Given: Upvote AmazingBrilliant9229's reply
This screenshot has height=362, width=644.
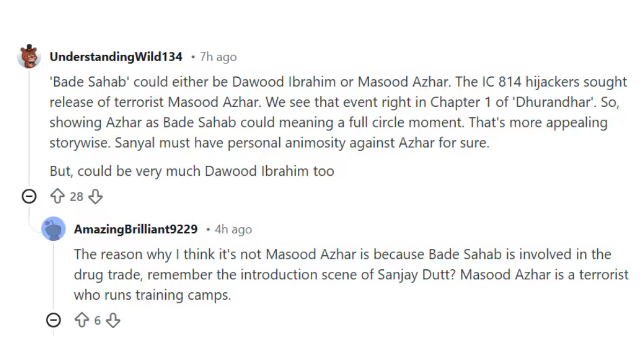Looking at the screenshot, I should (82, 321).
